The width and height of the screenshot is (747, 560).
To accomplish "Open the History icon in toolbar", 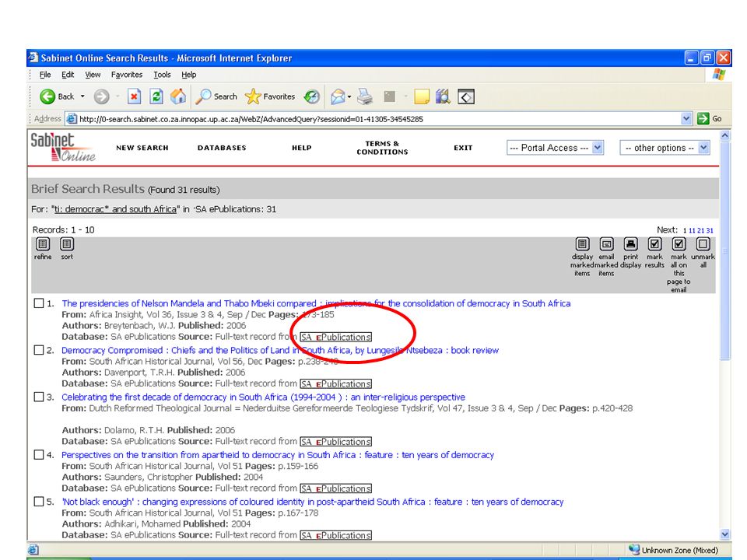I will click(311, 96).
